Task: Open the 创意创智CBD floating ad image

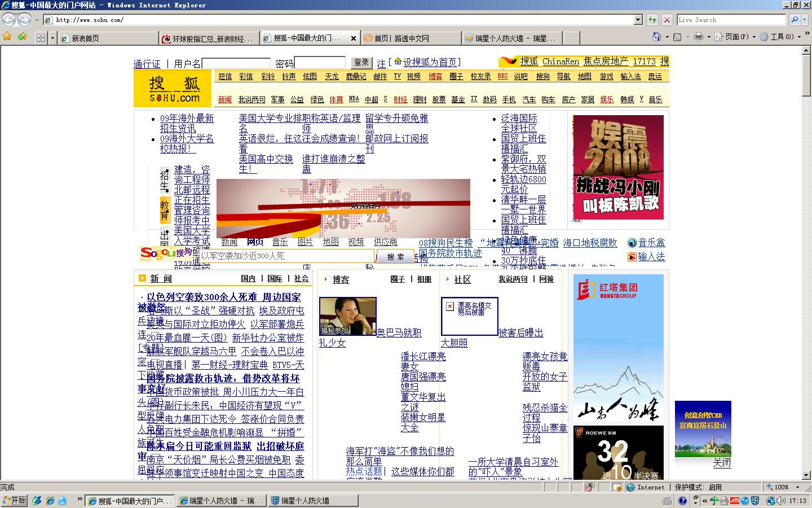Action: pyautogui.click(x=703, y=429)
